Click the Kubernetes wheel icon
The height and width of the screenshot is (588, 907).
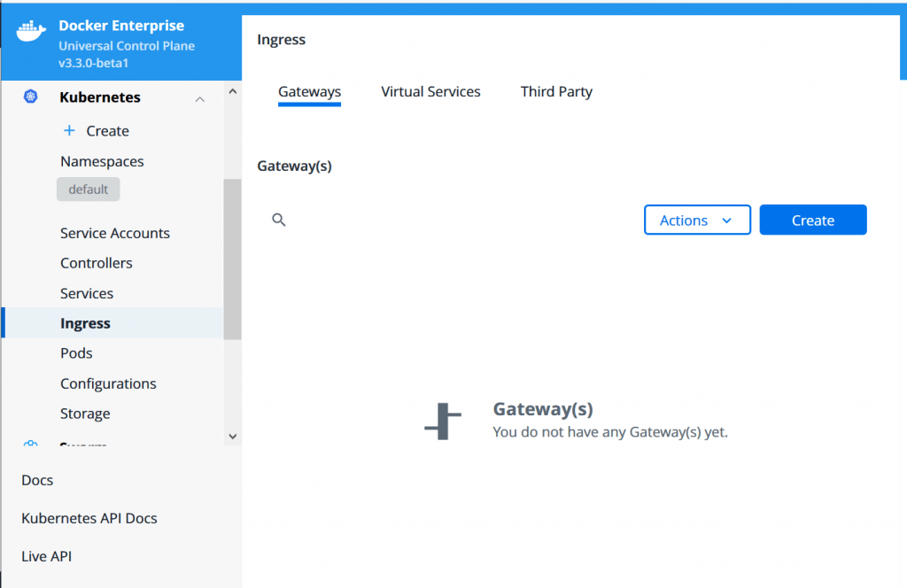click(x=31, y=97)
